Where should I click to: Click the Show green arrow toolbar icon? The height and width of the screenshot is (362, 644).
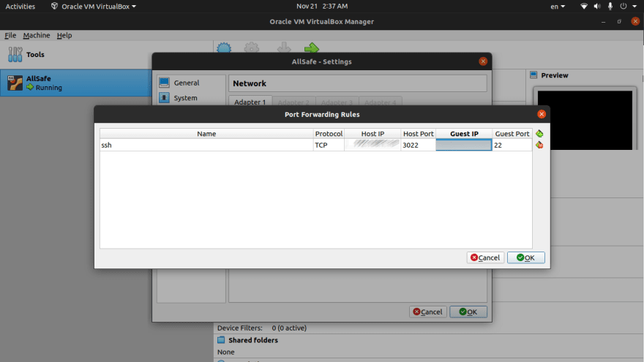312,48
